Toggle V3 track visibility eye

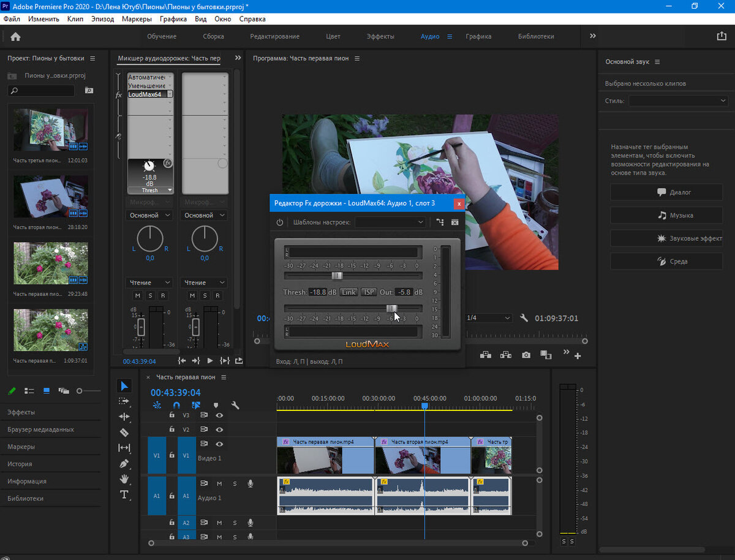coord(219,415)
